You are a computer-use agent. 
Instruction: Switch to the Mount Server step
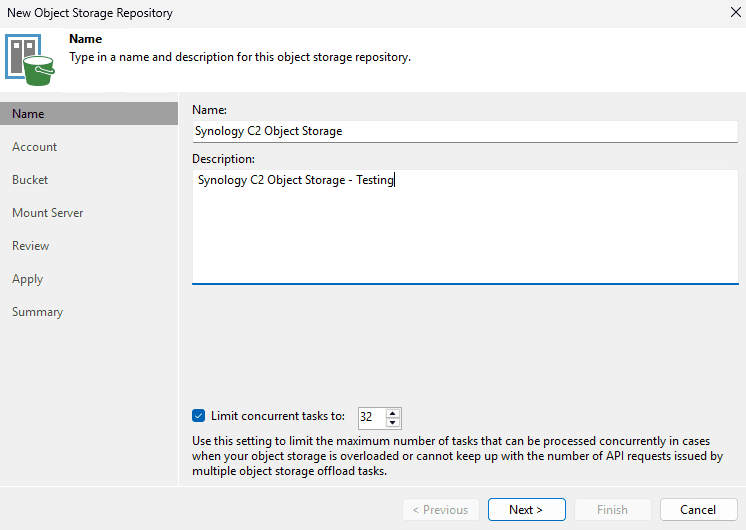tap(47, 213)
